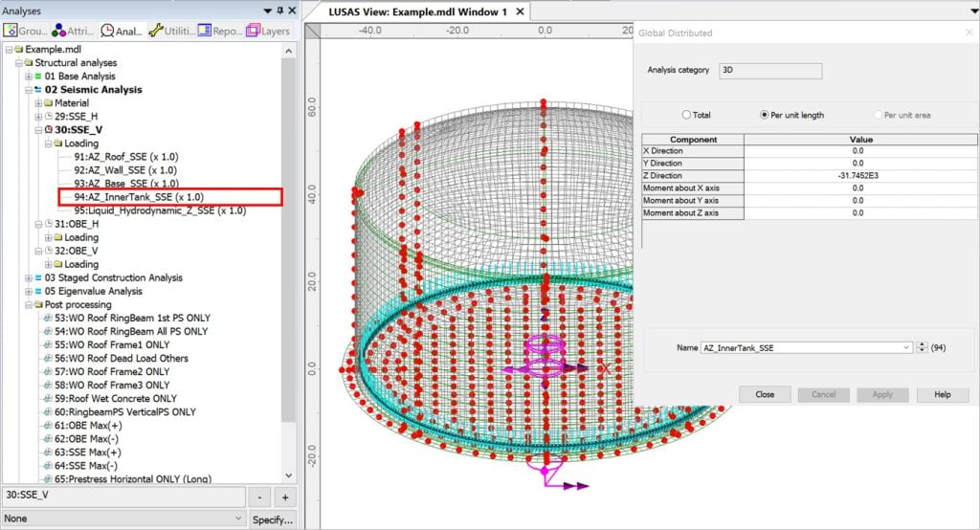The image size is (980, 530).
Task: Select the 30:SSE_V loadcase clock icon
Action: pyautogui.click(x=49, y=130)
